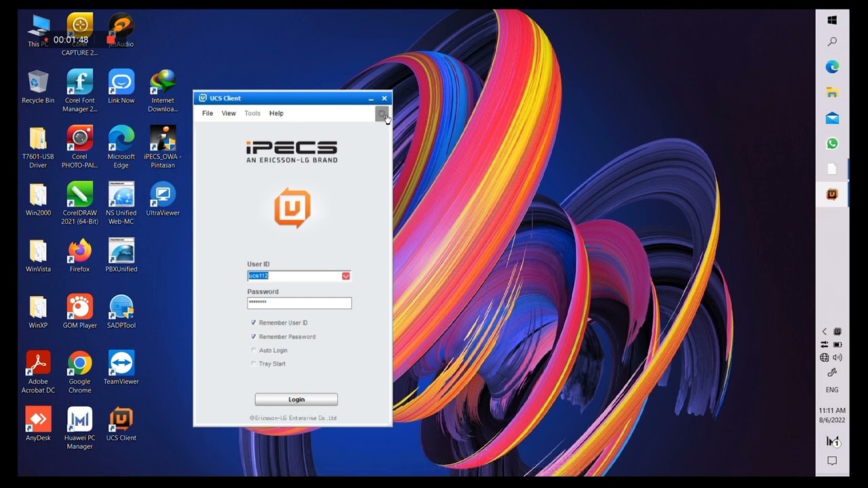The width and height of the screenshot is (868, 488).
Task: Open the notification center icon
Action: tap(832, 461)
